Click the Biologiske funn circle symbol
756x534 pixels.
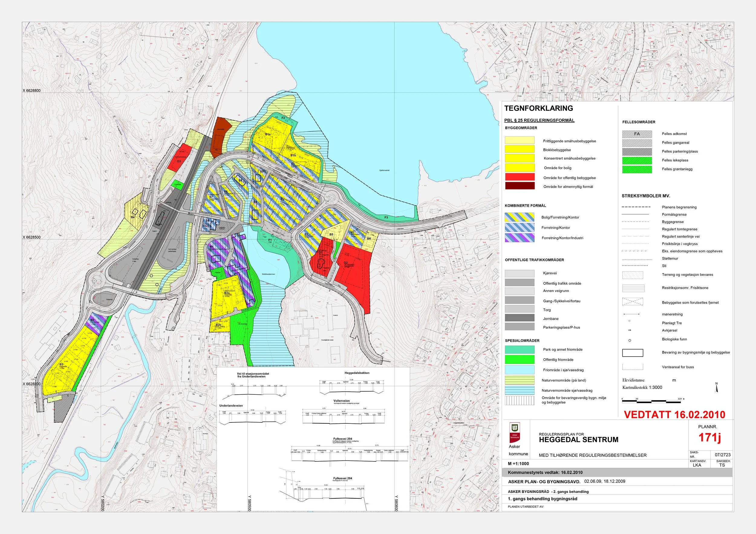click(x=630, y=340)
